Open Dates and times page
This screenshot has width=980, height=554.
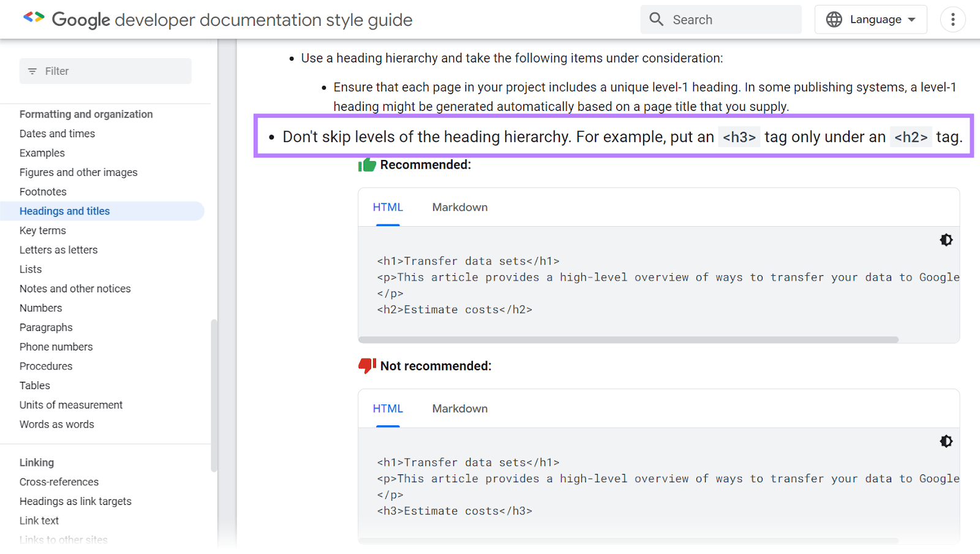tap(57, 134)
